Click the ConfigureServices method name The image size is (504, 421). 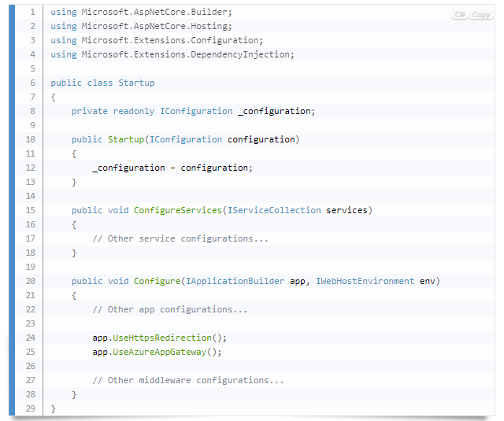point(177,210)
